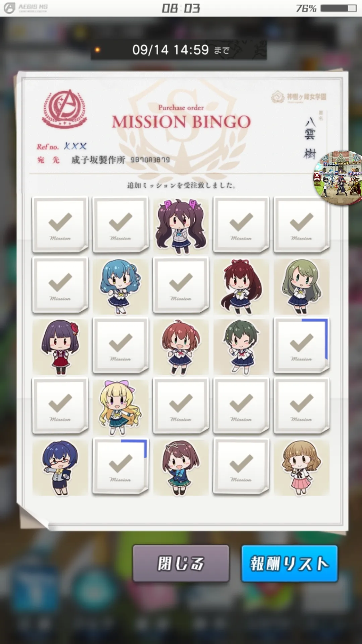Tap the red academy emblem logo
362x644 pixels.
(x=64, y=109)
